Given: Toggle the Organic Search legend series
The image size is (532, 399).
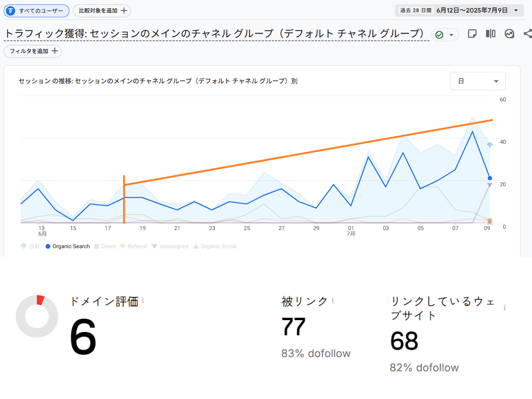Looking at the screenshot, I should [67, 246].
